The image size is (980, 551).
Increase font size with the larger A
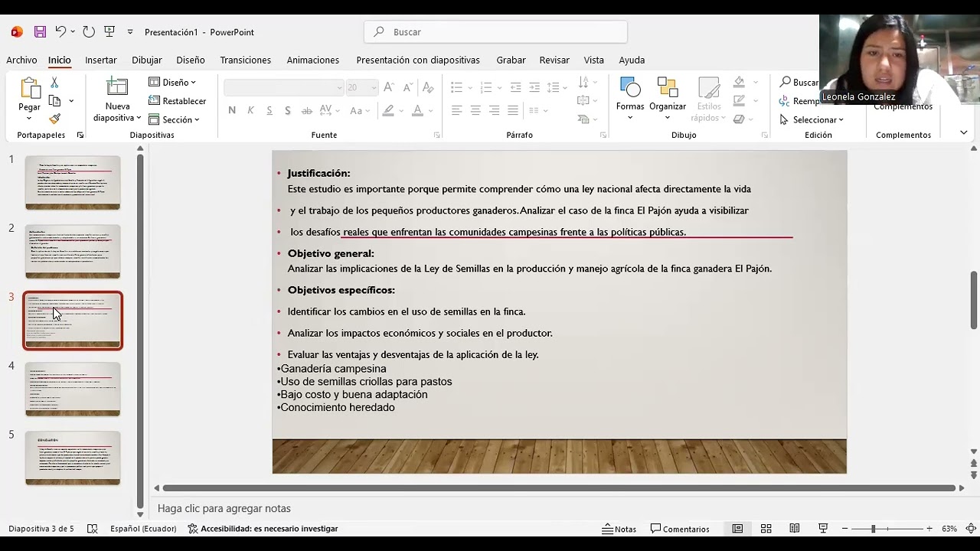pos(389,88)
